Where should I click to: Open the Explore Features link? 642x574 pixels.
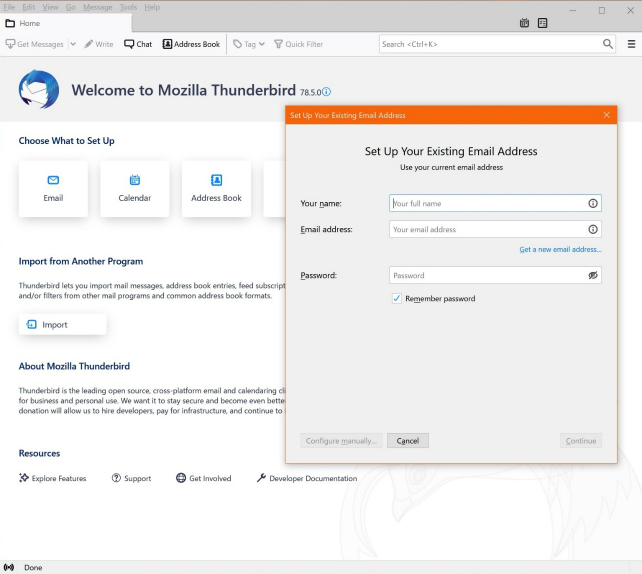tap(52, 478)
